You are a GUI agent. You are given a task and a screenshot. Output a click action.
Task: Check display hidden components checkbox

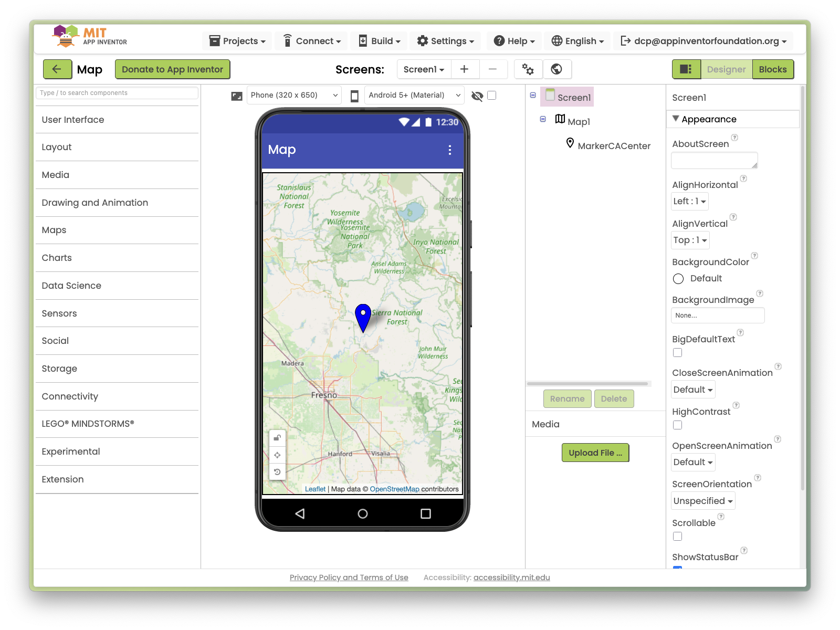(492, 96)
